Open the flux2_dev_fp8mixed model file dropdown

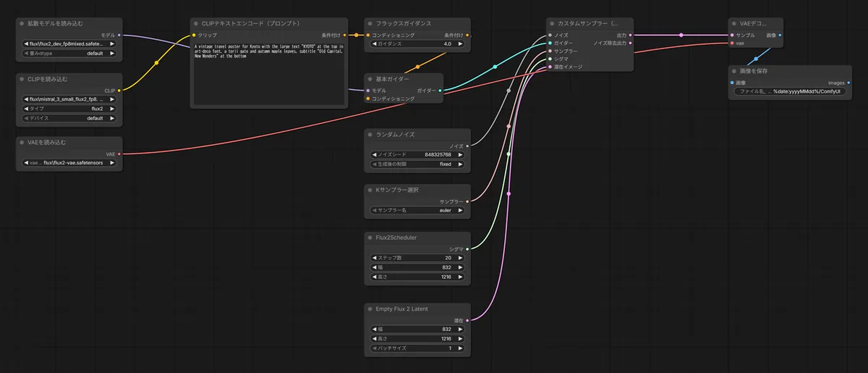click(70, 43)
